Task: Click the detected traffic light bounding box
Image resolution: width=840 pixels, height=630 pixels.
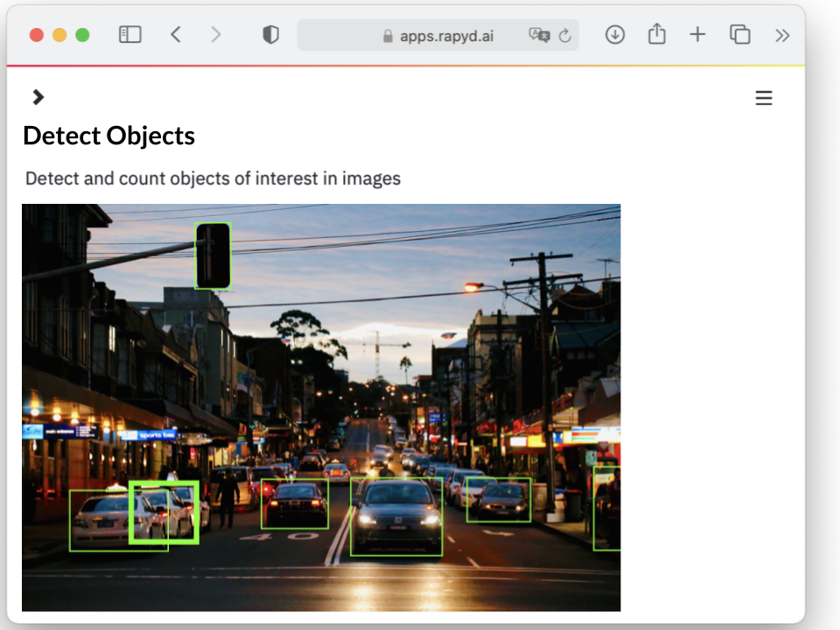Action: (213, 255)
